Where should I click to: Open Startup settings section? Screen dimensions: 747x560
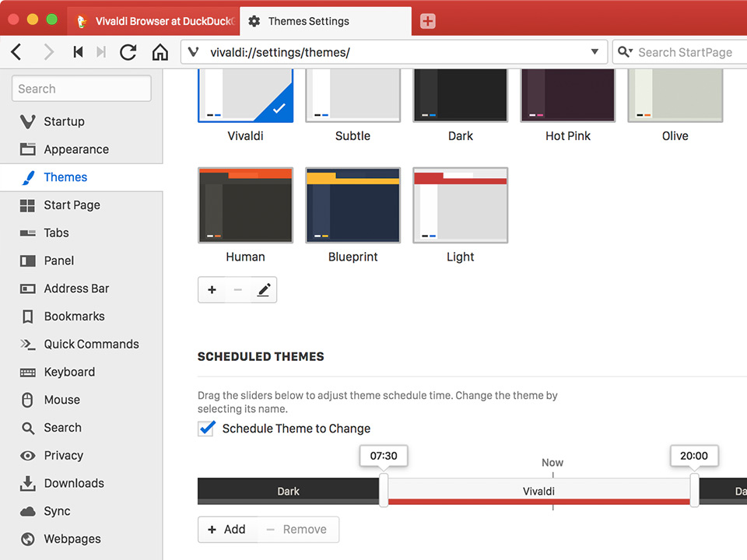point(81,121)
